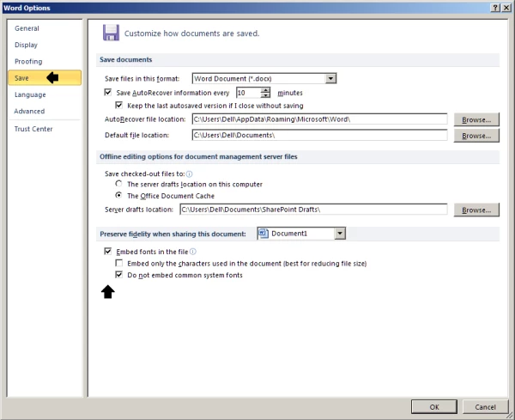This screenshot has height=420, width=515.
Task: Uncheck Keep the last autosaved version option
Action: [120, 105]
